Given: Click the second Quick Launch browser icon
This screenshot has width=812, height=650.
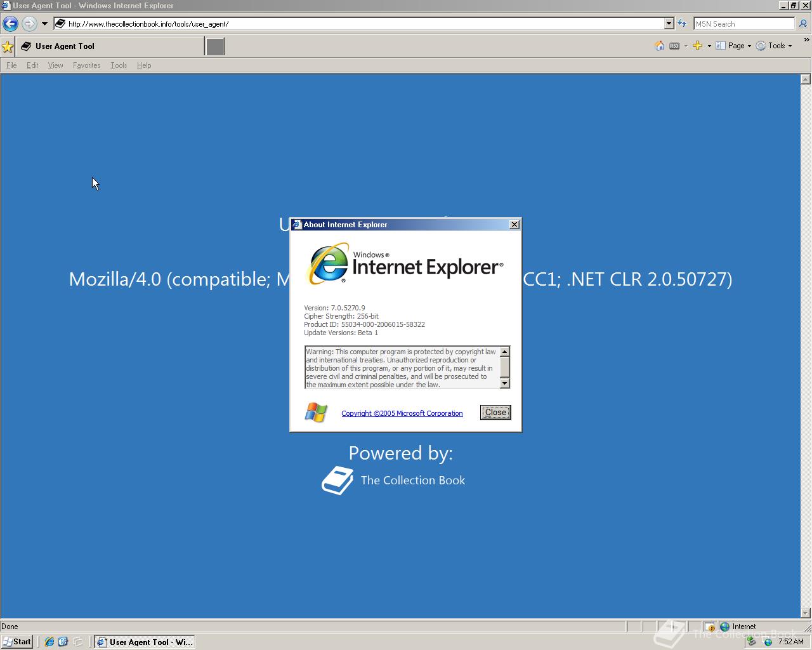Looking at the screenshot, I should click(63, 642).
